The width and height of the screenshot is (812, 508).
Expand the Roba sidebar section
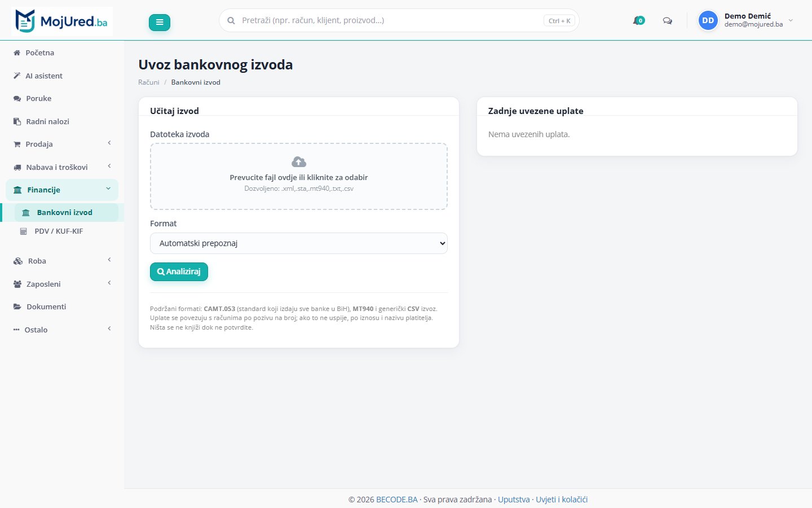point(62,261)
